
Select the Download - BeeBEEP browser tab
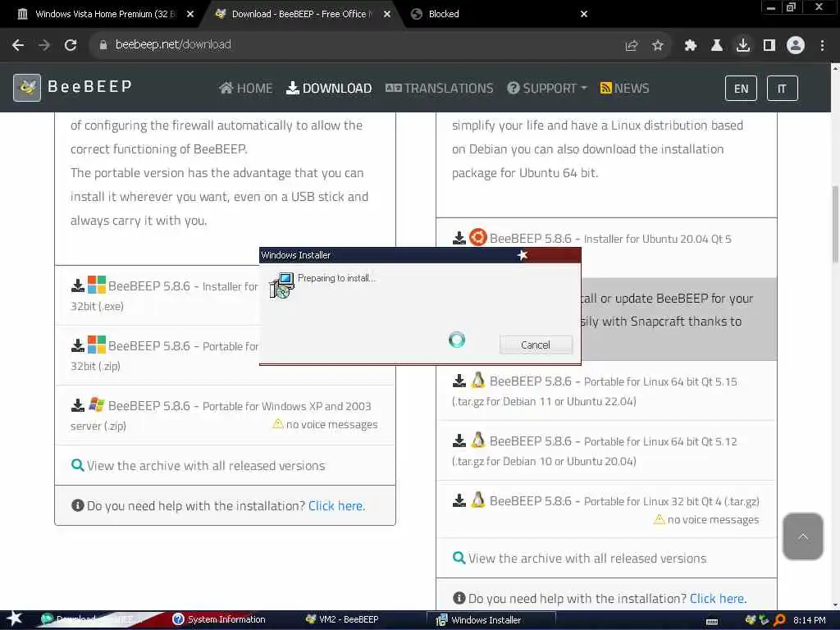(x=300, y=14)
